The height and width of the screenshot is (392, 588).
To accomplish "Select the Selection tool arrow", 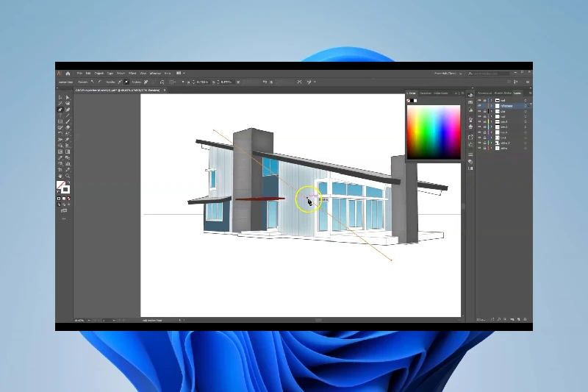I will click(60, 97).
